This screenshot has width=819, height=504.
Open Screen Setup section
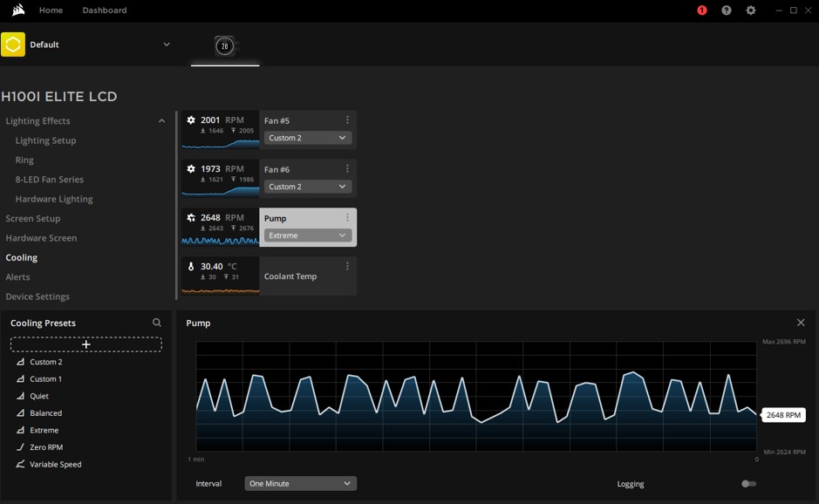[33, 218]
